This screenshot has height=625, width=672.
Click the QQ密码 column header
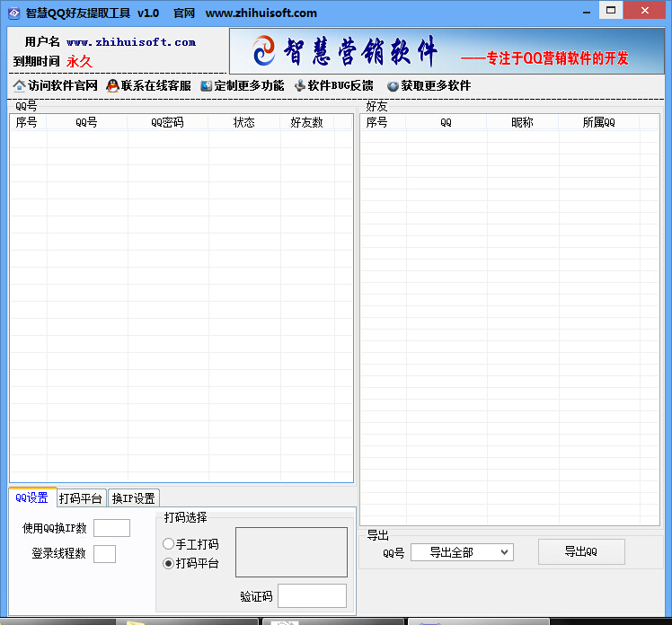(x=167, y=123)
